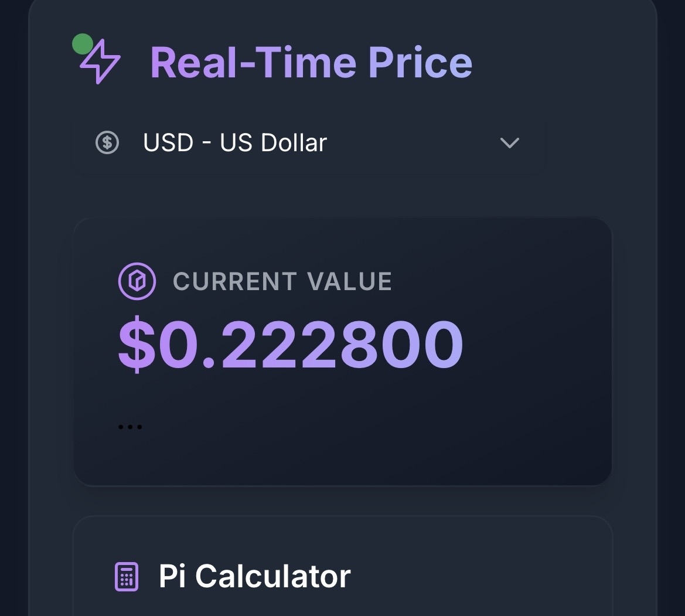Click the 'US Dollar' text in selector

[273, 143]
